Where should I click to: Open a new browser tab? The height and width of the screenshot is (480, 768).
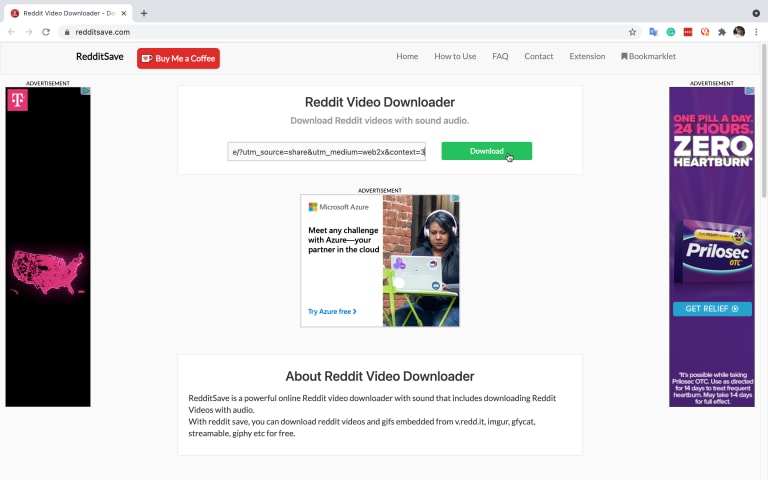[x=144, y=13]
